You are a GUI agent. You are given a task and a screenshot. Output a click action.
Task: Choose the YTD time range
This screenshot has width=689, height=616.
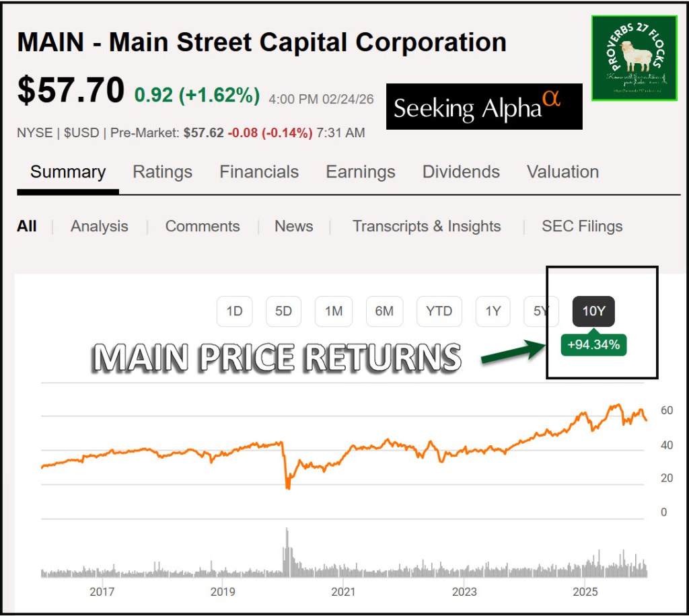pos(439,311)
